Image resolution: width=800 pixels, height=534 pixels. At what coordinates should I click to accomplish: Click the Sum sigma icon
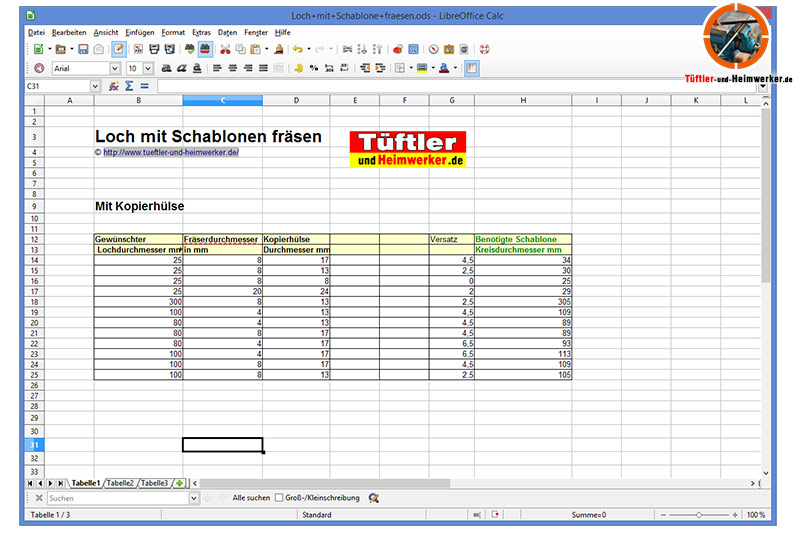pyautogui.click(x=129, y=86)
